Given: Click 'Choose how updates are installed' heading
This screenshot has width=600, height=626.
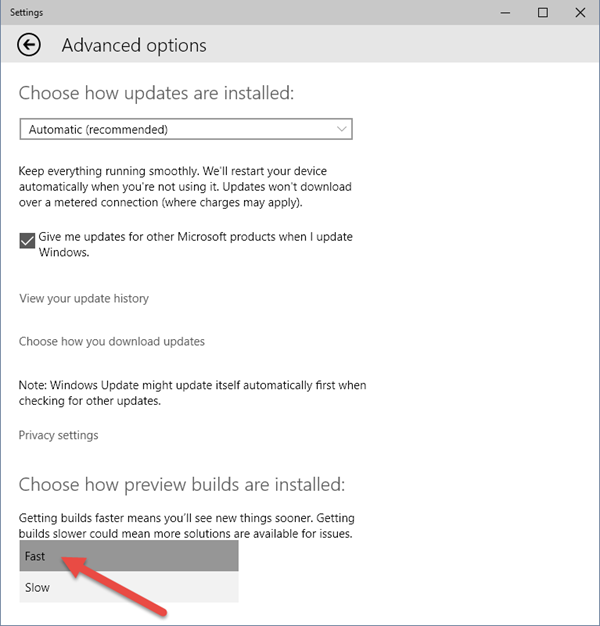Looking at the screenshot, I should click(x=157, y=93).
